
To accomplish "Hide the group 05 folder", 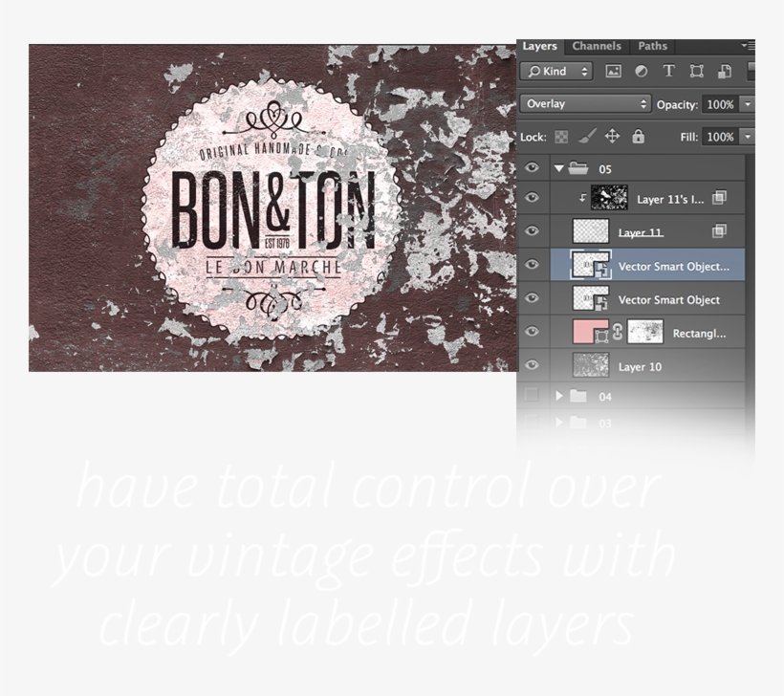I will 532,167.
